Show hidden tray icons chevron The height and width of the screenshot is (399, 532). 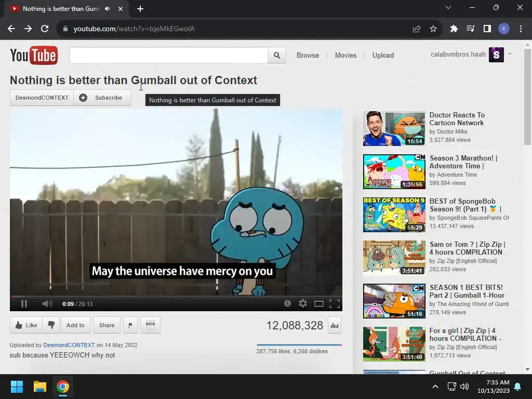[435, 387]
